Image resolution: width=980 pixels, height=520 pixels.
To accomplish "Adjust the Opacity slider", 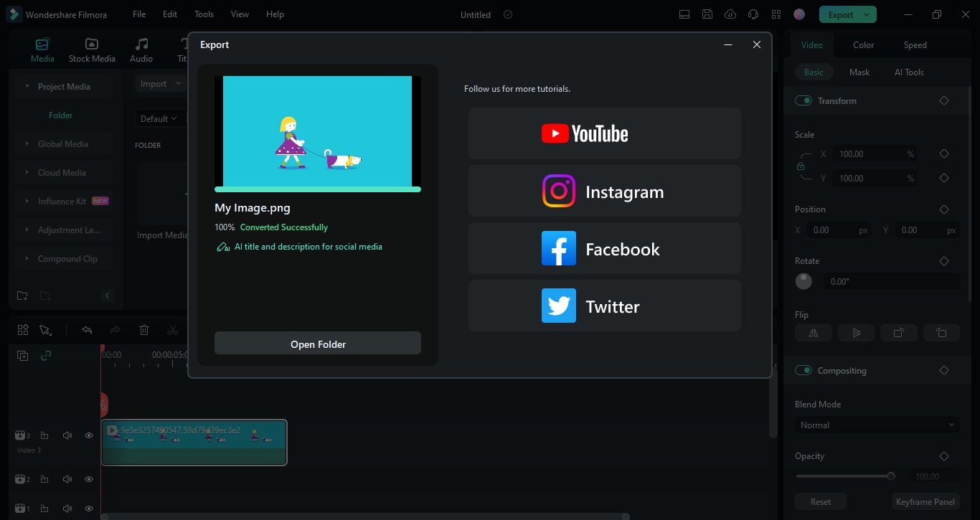I will tap(846, 476).
